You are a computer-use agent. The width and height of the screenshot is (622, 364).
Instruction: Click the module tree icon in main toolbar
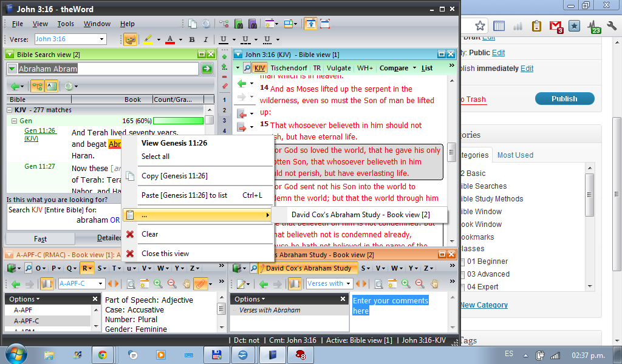tap(224, 24)
